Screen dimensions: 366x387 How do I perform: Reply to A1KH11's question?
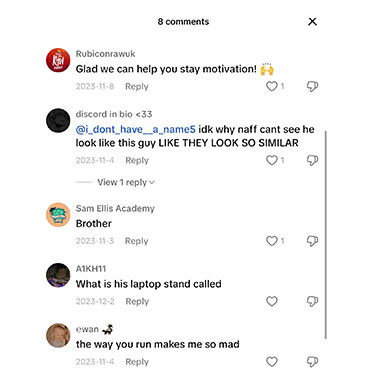[x=137, y=301]
